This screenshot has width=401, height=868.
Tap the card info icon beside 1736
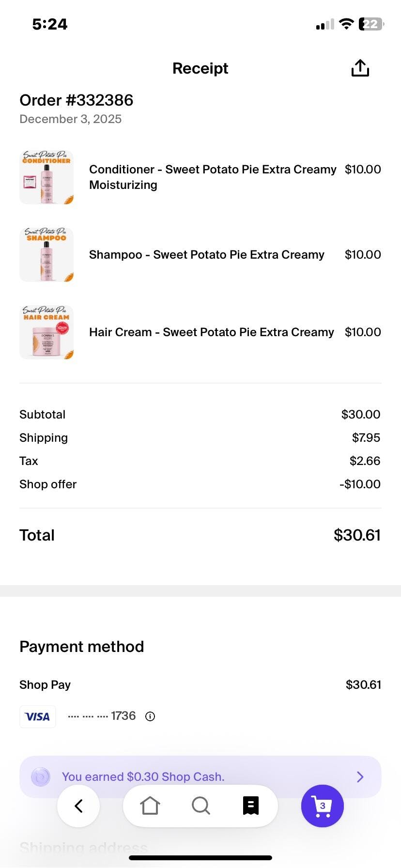[x=150, y=716]
